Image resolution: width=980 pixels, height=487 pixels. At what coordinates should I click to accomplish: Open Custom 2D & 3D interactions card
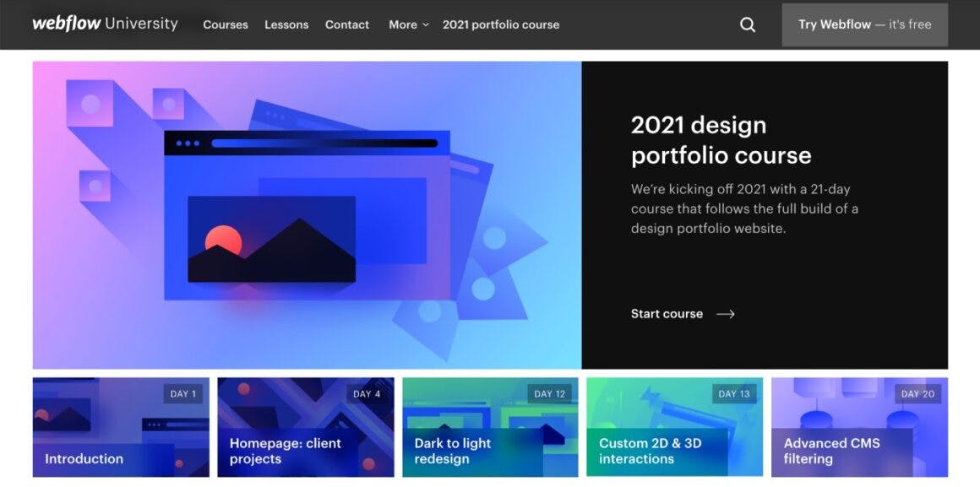(x=674, y=427)
